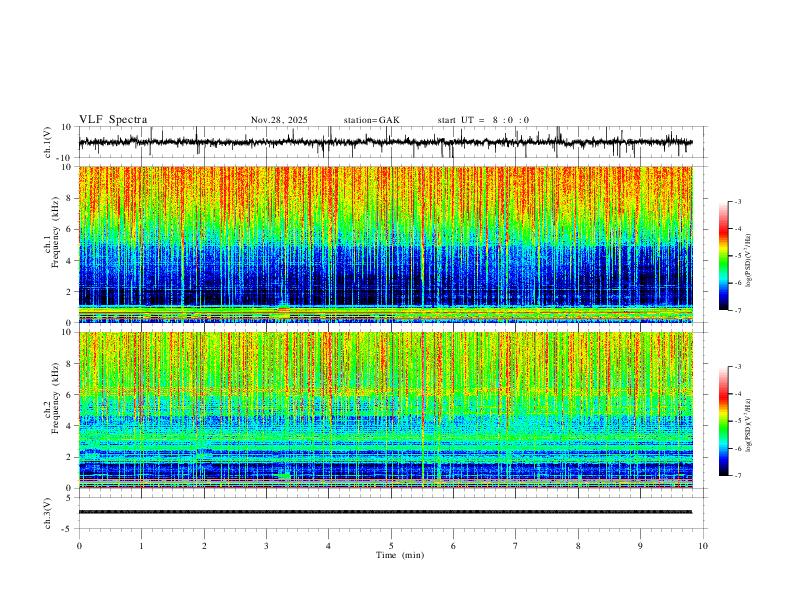Select the date text "Nov.28, 2025"
Image resolution: width=792 pixels, height=612 pixels.
pyautogui.click(x=279, y=120)
